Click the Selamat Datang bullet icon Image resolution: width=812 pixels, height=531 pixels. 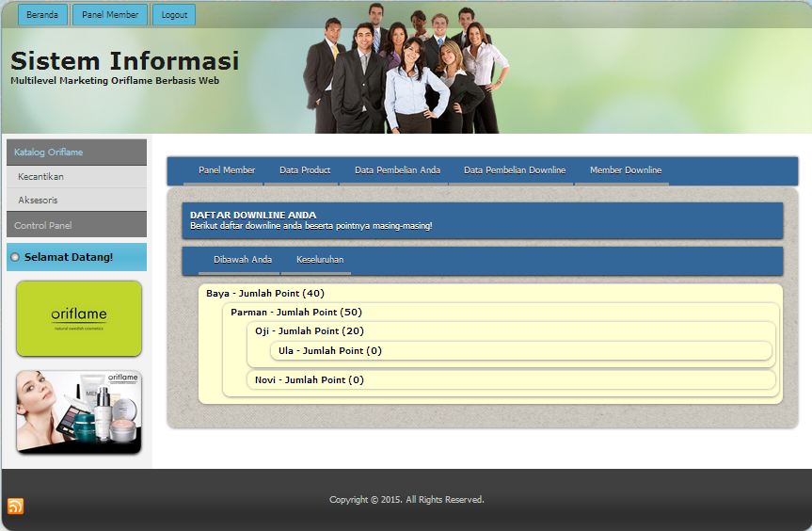click(15, 257)
